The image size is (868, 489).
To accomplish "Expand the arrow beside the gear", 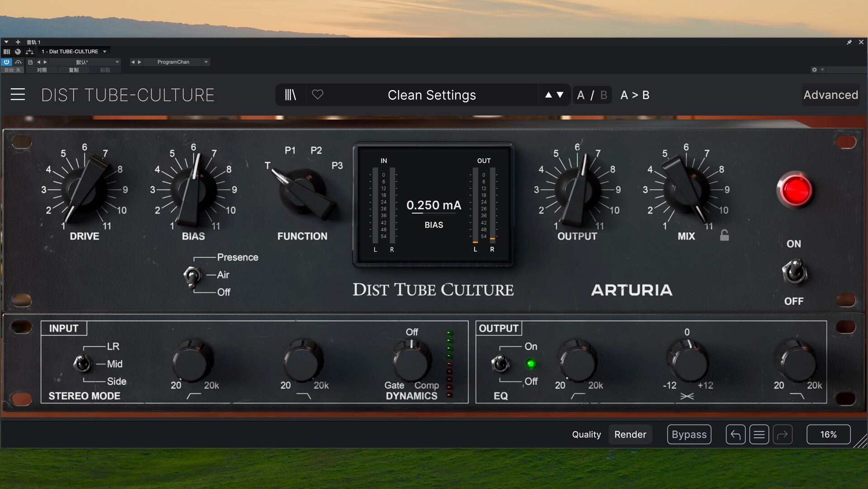I will [x=822, y=70].
